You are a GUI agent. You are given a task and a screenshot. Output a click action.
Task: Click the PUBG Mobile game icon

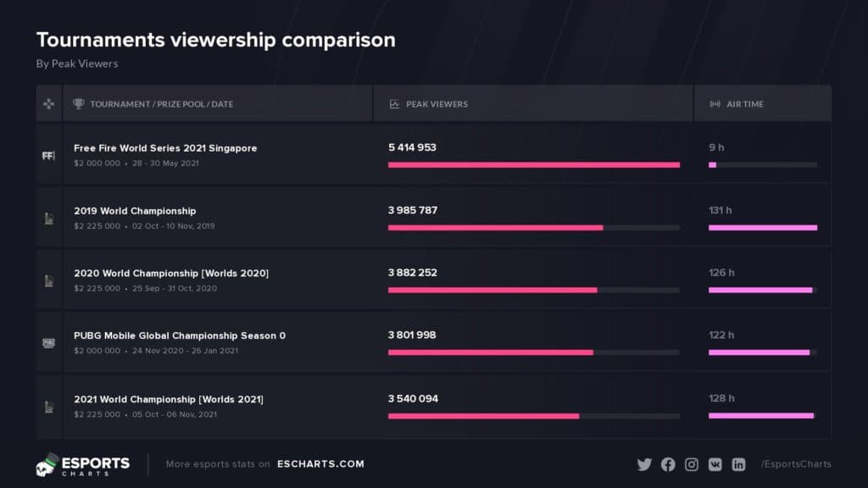[x=48, y=343]
